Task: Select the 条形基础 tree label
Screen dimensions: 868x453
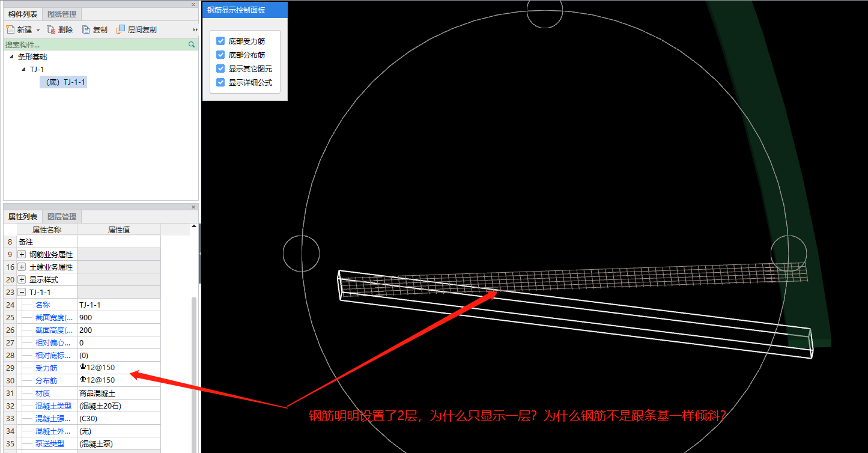Action: 32,56
